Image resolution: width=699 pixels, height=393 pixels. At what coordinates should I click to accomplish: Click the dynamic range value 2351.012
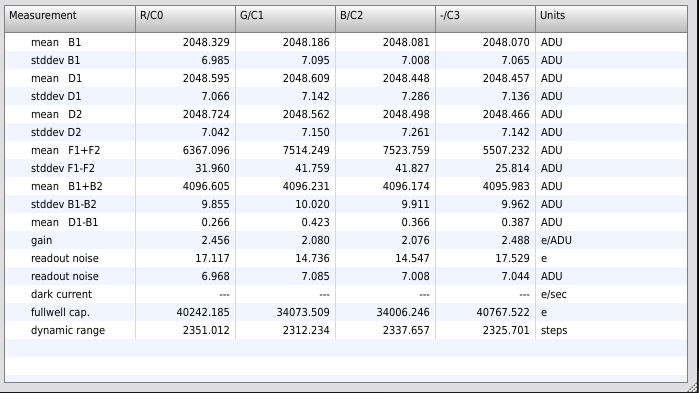click(x=206, y=330)
